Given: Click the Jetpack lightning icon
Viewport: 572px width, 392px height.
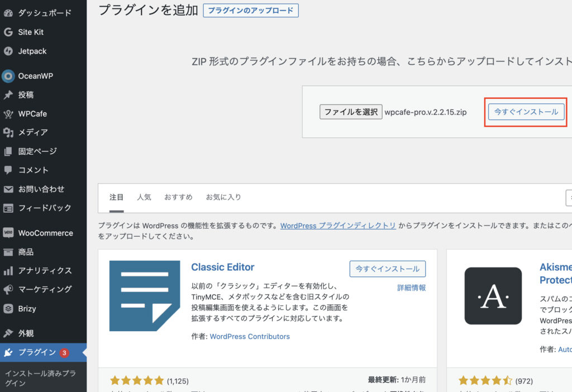Looking at the screenshot, I should [x=8, y=51].
